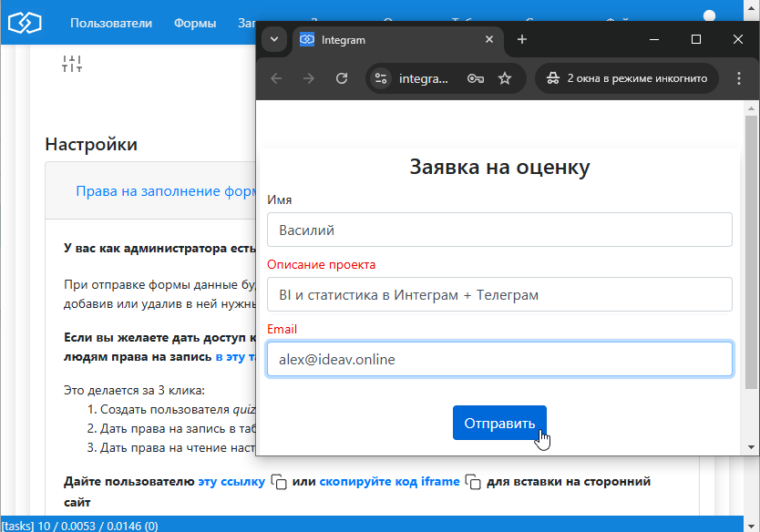Open saved passwords key icon
The image size is (760, 532).
click(x=475, y=78)
